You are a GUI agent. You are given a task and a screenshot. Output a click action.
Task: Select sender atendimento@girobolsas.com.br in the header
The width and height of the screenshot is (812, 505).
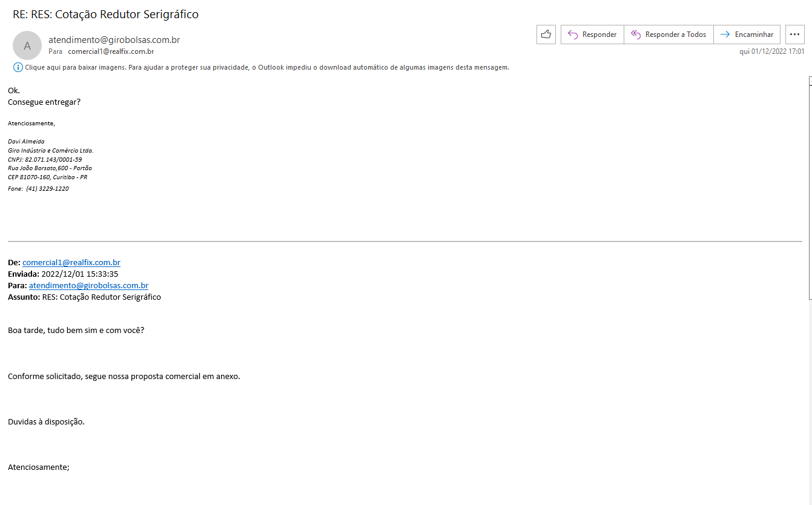tap(114, 40)
